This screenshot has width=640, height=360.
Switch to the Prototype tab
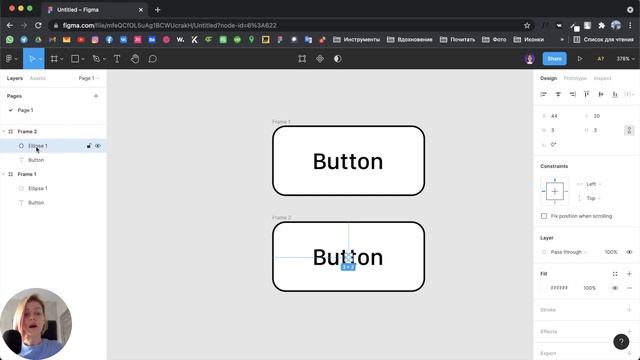[575, 78]
